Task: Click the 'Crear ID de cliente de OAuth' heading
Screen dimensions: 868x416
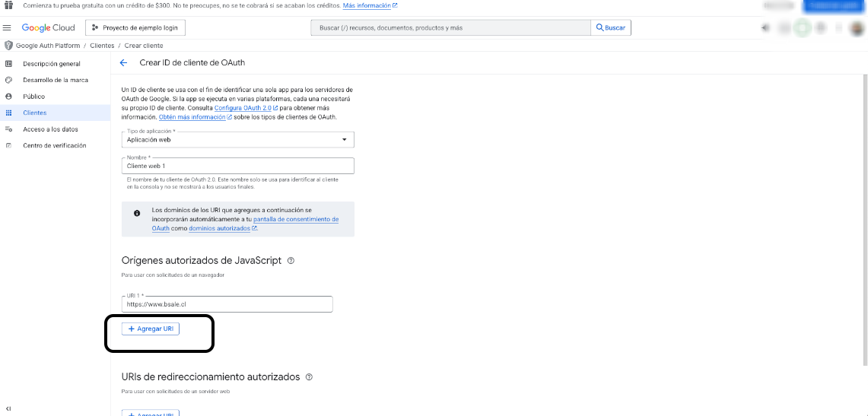Action: click(192, 63)
